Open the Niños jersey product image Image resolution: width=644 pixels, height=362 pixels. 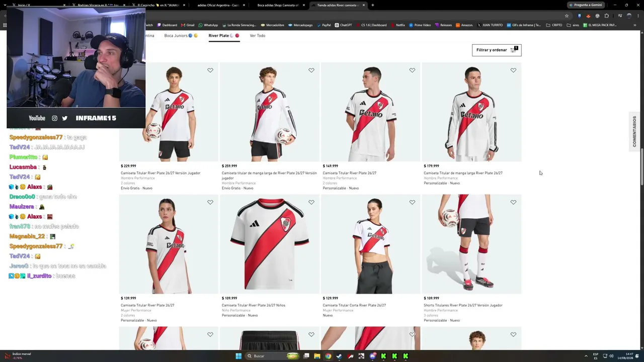click(270, 244)
